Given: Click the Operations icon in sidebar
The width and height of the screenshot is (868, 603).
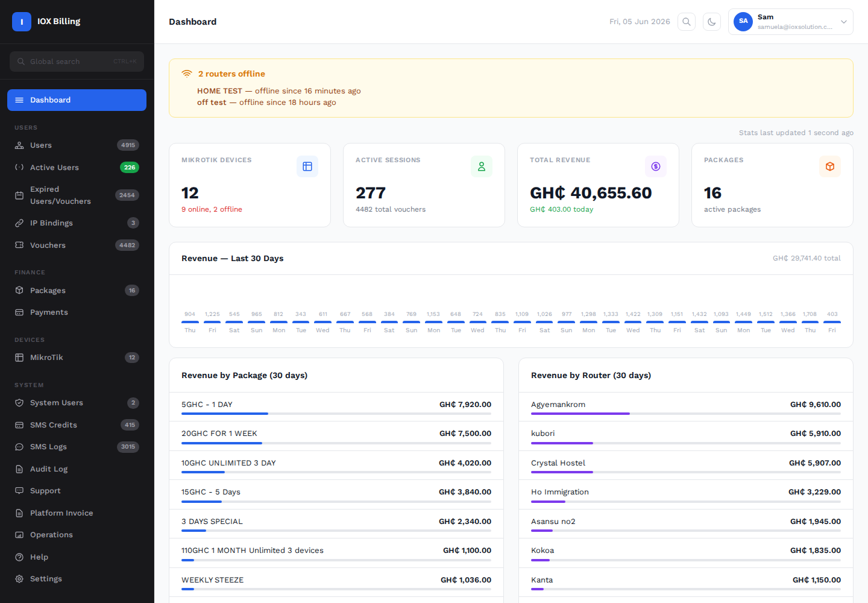Looking at the screenshot, I should (19, 535).
